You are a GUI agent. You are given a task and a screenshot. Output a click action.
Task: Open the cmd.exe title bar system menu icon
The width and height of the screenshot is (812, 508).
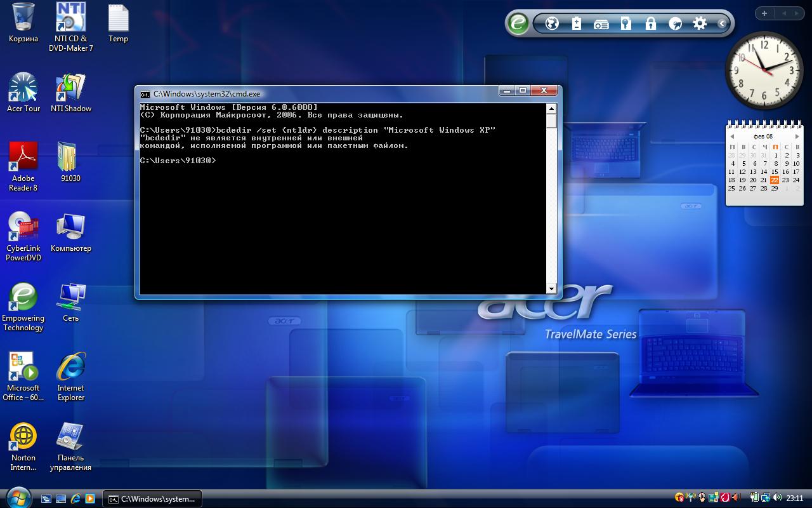pos(145,93)
